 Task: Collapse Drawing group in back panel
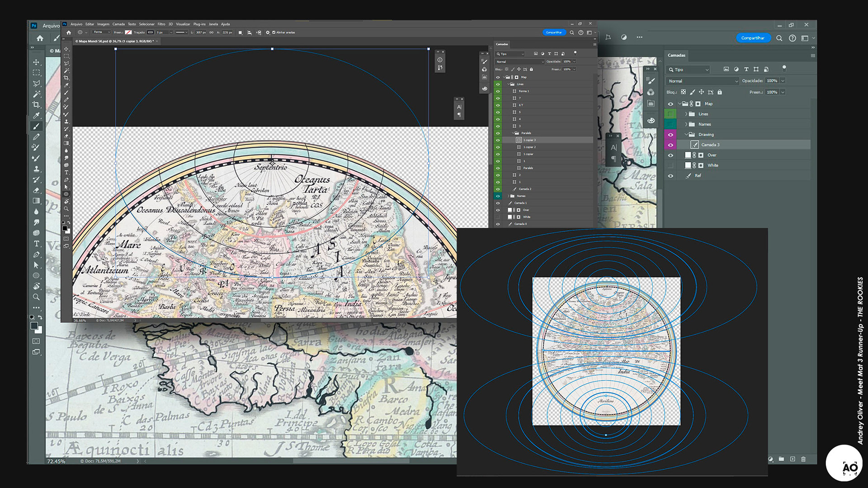[x=686, y=135]
